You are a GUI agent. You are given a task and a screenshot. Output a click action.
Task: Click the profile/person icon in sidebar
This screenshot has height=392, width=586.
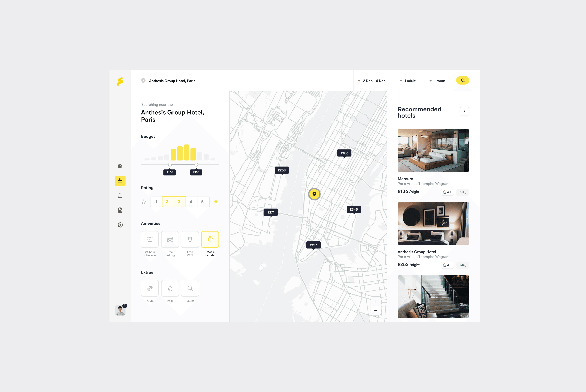click(x=120, y=195)
